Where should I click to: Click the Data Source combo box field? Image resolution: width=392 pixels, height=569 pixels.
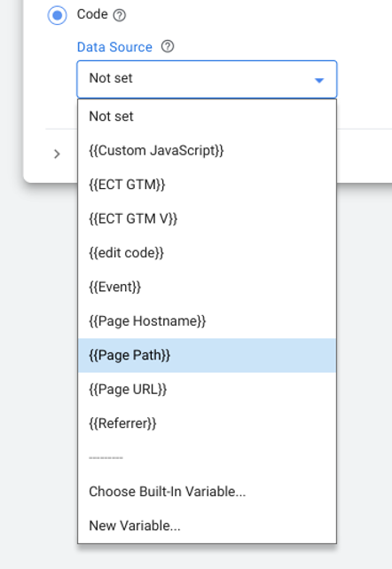tap(207, 79)
